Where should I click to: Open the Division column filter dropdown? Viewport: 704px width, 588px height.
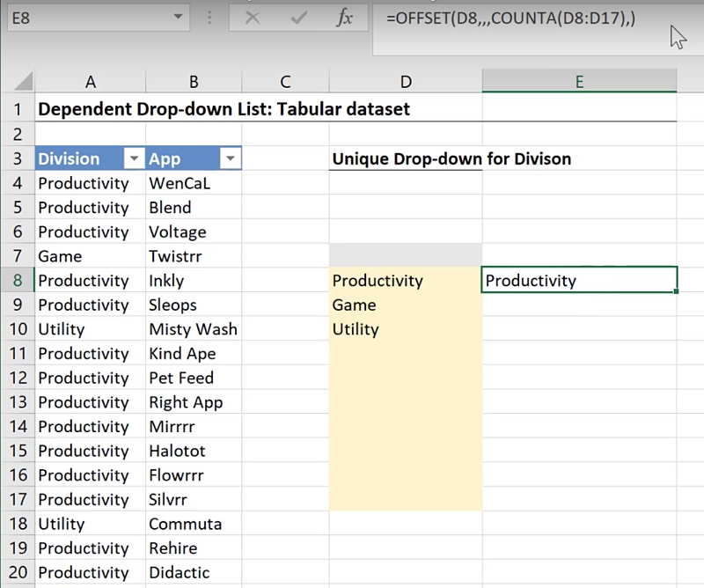click(134, 159)
